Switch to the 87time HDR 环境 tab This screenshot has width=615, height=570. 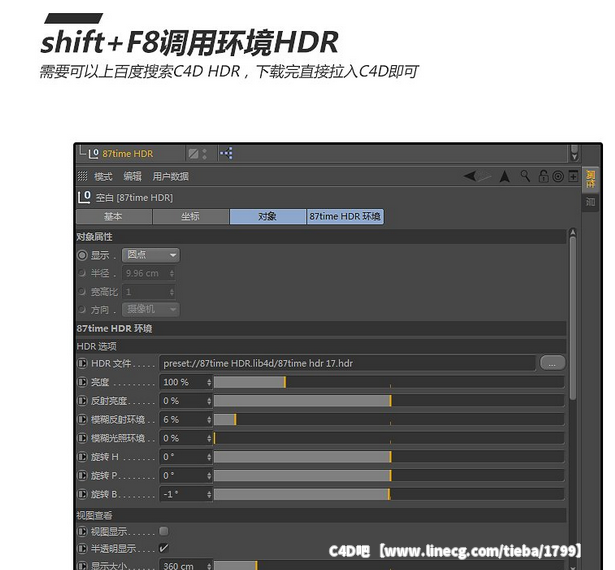point(345,217)
